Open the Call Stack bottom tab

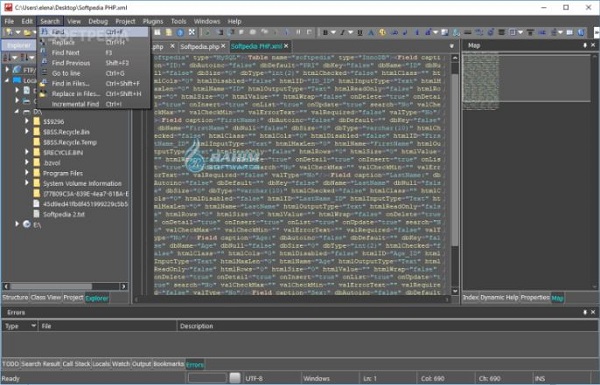pyautogui.click(x=76, y=364)
